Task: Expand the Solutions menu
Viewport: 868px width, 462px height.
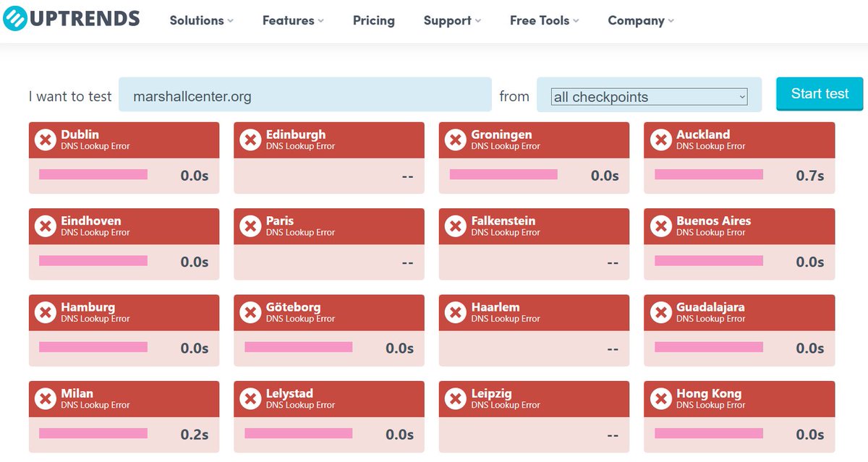Action: click(201, 20)
